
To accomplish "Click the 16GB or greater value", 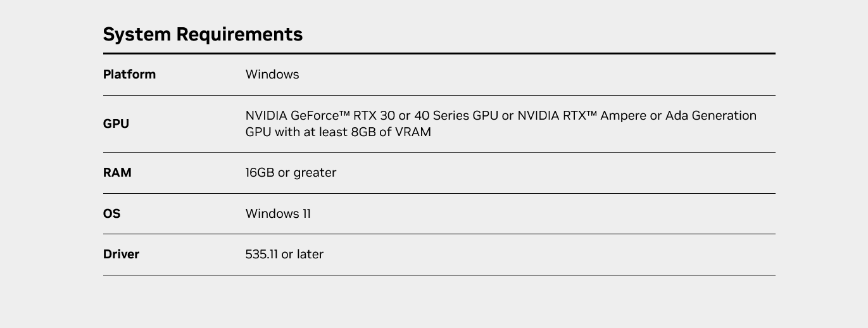I will pyautogui.click(x=291, y=172).
